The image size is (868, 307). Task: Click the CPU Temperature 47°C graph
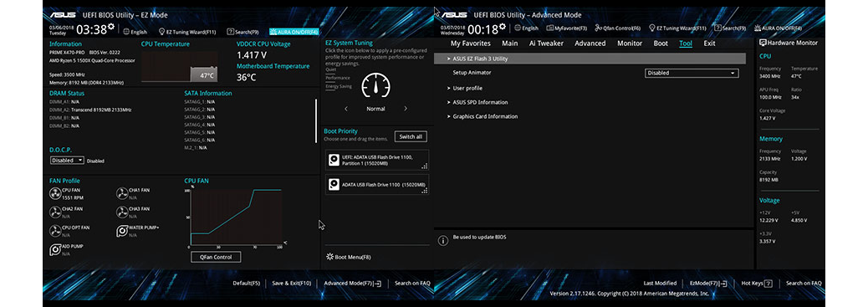point(179,67)
